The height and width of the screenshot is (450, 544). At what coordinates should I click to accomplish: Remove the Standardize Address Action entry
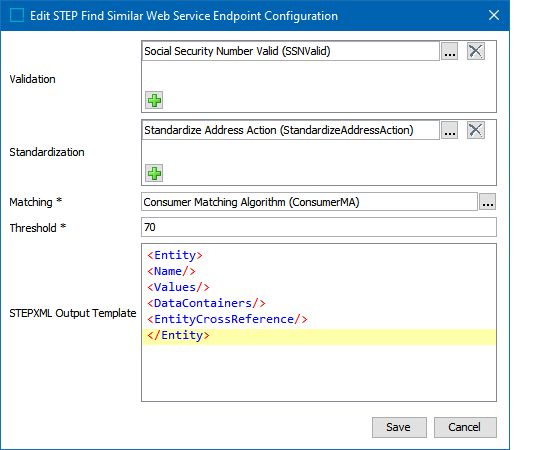pyautogui.click(x=475, y=130)
